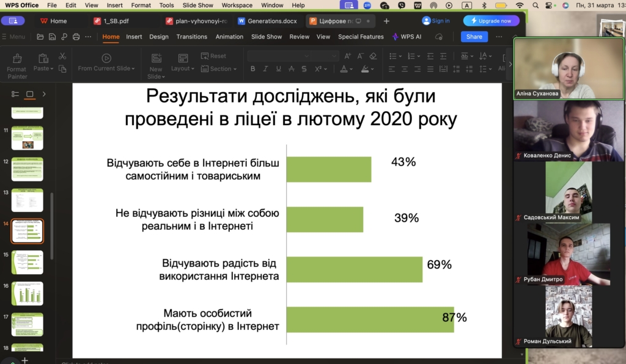This screenshot has width=626, height=364.
Task: Click the Upgrade now button
Action: point(491,21)
